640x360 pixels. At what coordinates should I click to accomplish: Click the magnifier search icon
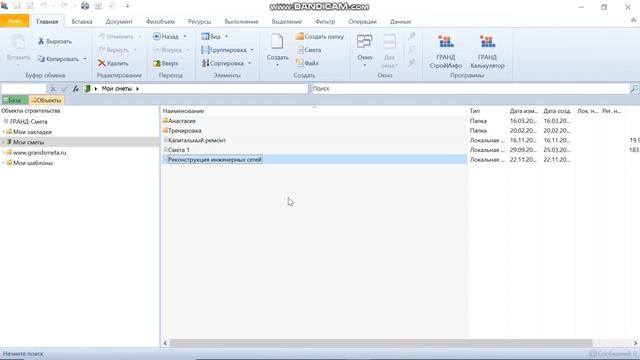[x=634, y=88]
